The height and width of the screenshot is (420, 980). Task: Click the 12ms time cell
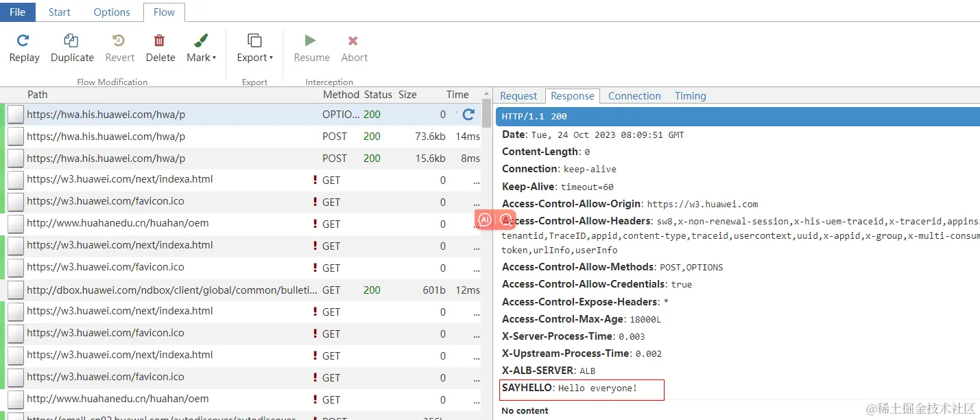tap(468, 290)
